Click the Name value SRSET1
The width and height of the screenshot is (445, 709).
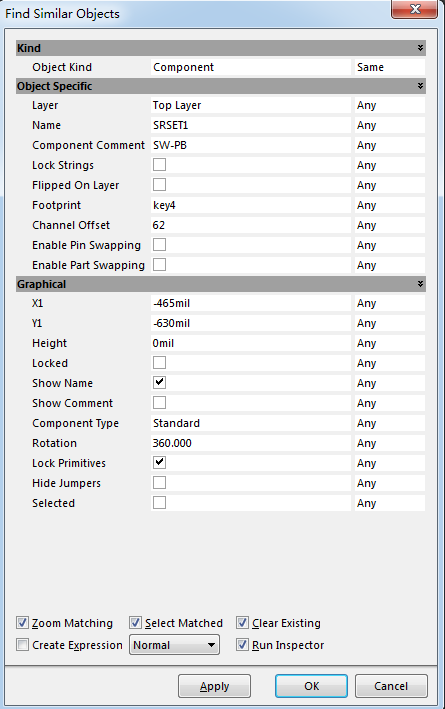click(251, 125)
